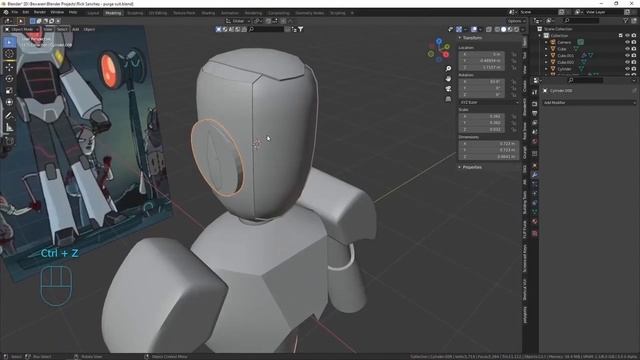Select Cube.001 in the outliner

pos(566,56)
